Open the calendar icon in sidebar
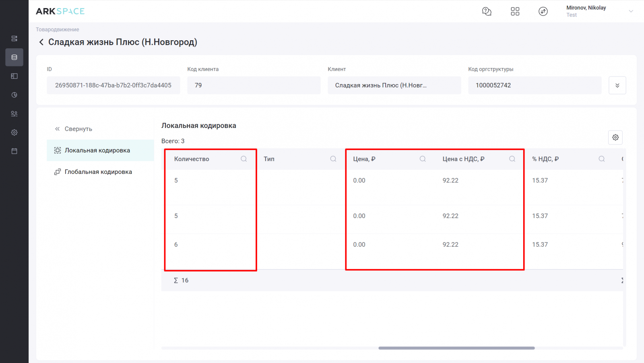 click(x=14, y=151)
